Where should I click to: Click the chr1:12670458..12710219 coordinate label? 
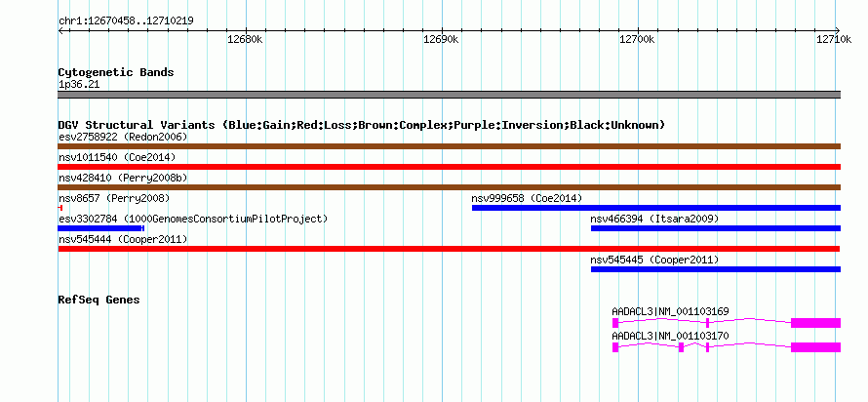[x=126, y=21]
